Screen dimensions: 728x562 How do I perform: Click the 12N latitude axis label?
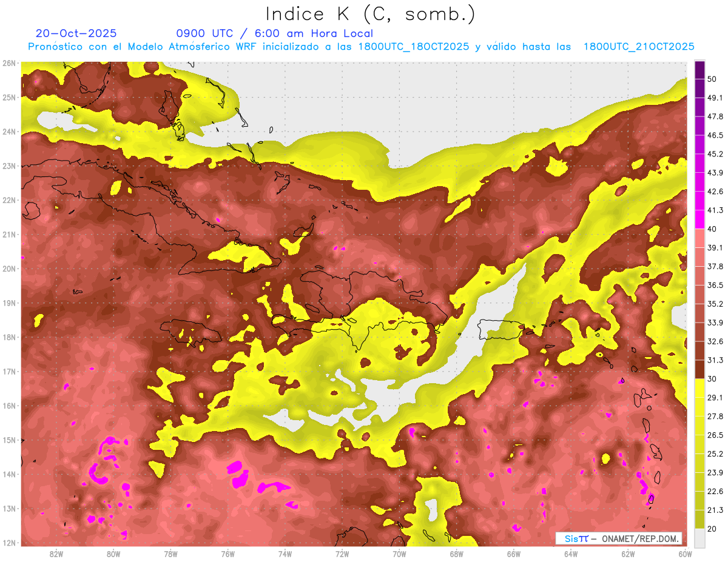pos(9,543)
